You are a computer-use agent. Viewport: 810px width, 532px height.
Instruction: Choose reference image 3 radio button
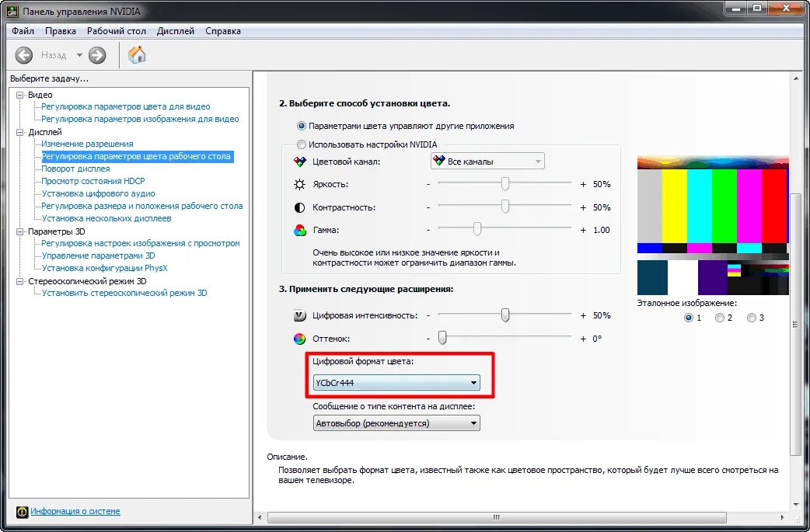click(752, 318)
